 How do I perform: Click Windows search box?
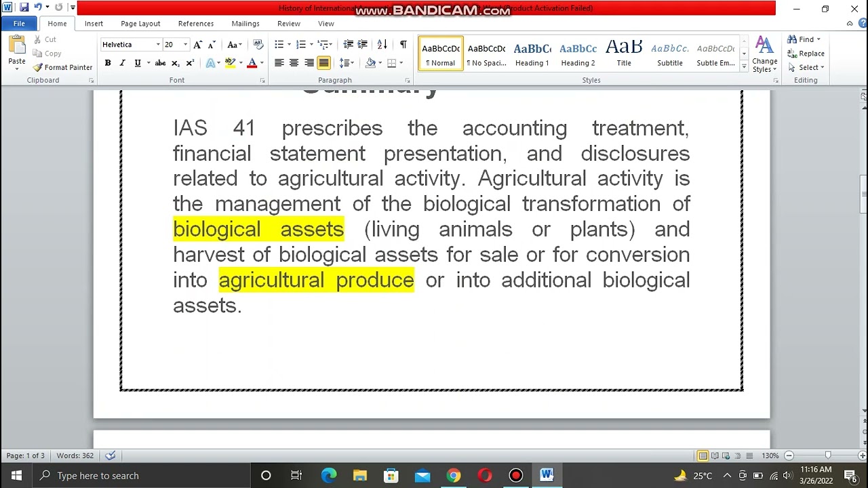(141, 476)
